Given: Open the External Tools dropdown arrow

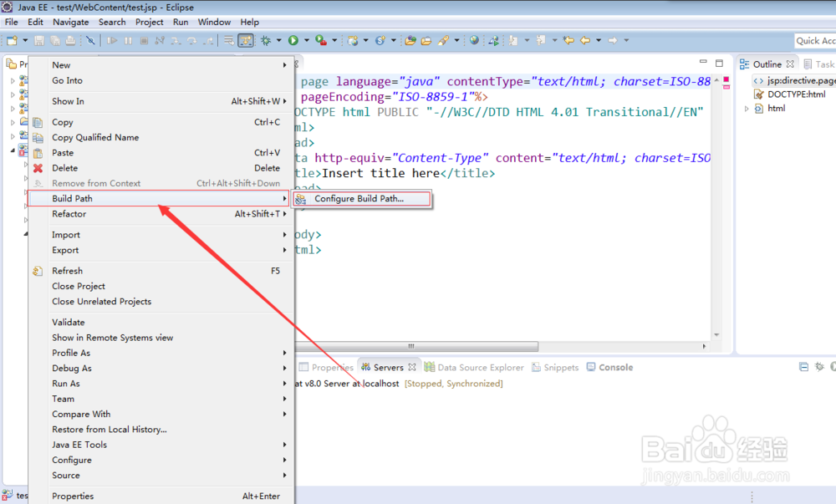Looking at the screenshot, I should click(x=335, y=40).
